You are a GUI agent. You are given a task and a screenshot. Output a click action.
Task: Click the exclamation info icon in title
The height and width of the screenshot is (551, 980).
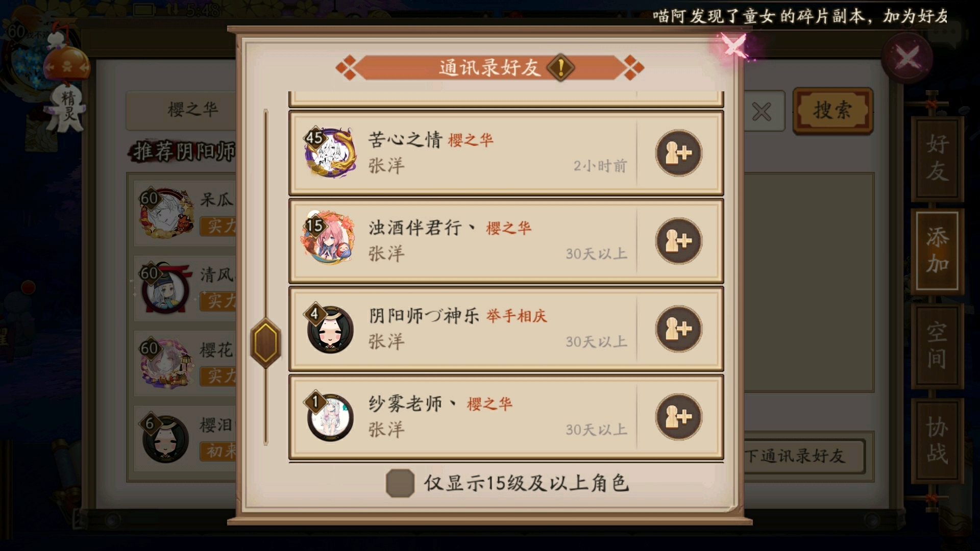click(x=560, y=67)
